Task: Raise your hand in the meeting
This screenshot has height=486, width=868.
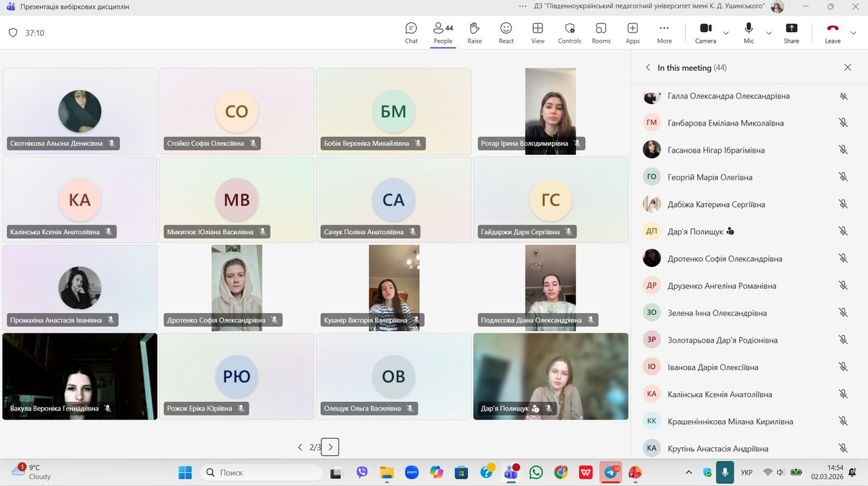Action: pyautogui.click(x=474, y=33)
